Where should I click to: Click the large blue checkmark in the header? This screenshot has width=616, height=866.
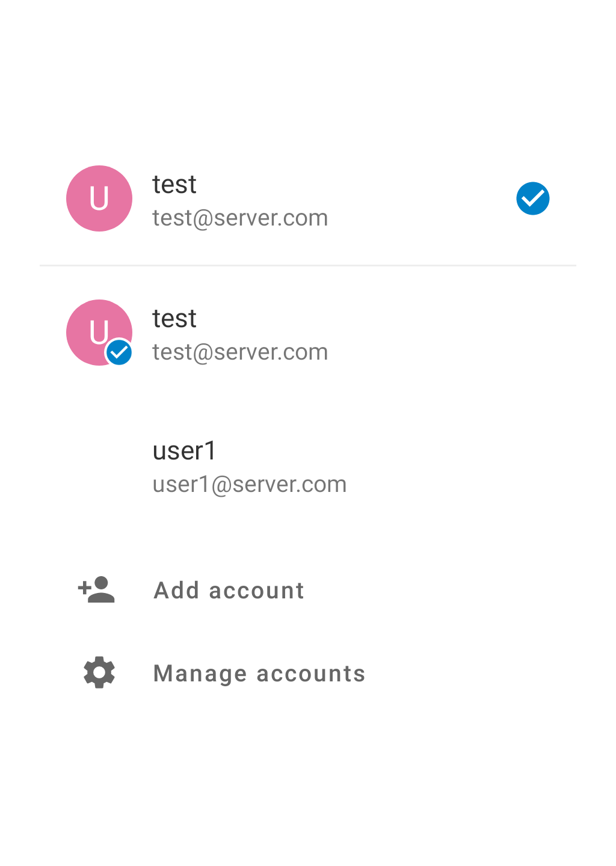pos(533,198)
